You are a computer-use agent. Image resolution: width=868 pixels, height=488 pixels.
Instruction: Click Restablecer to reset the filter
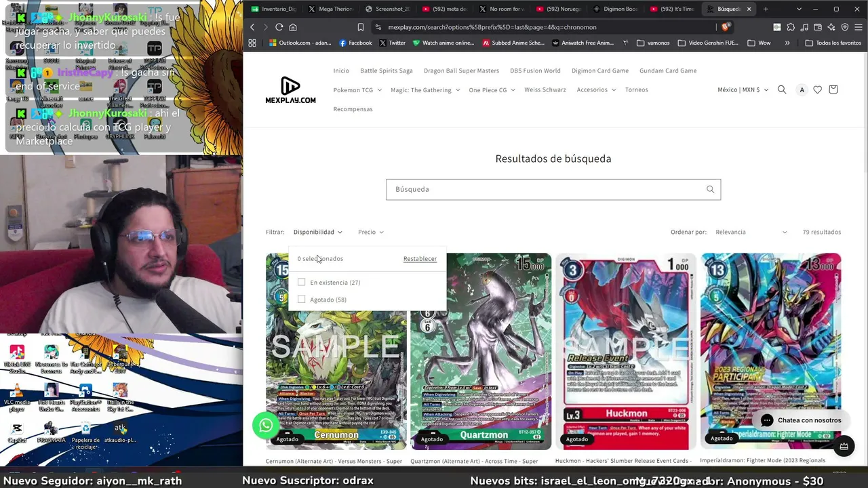tap(420, 258)
